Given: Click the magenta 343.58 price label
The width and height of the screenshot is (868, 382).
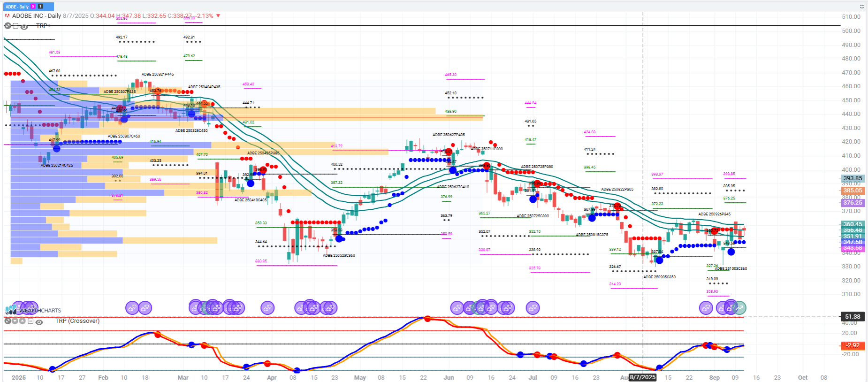Looking at the screenshot, I should (852, 248).
